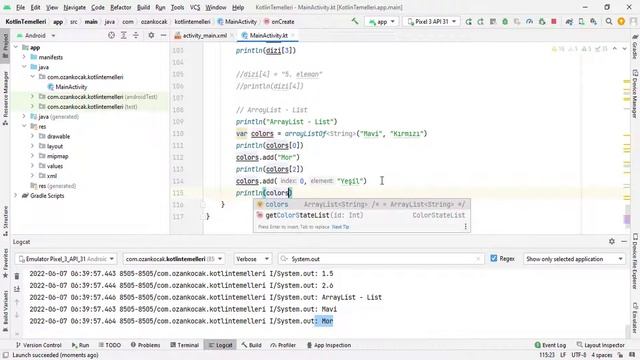Open the Build menu
The width and height of the screenshot is (640, 360).
click(x=143, y=7)
